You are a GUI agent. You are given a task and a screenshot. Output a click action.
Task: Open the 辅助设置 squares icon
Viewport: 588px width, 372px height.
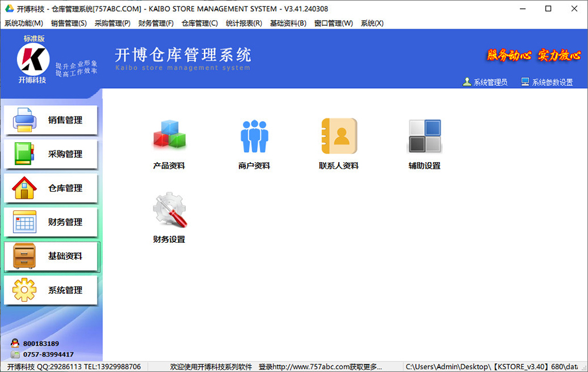click(x=425, y=136)
